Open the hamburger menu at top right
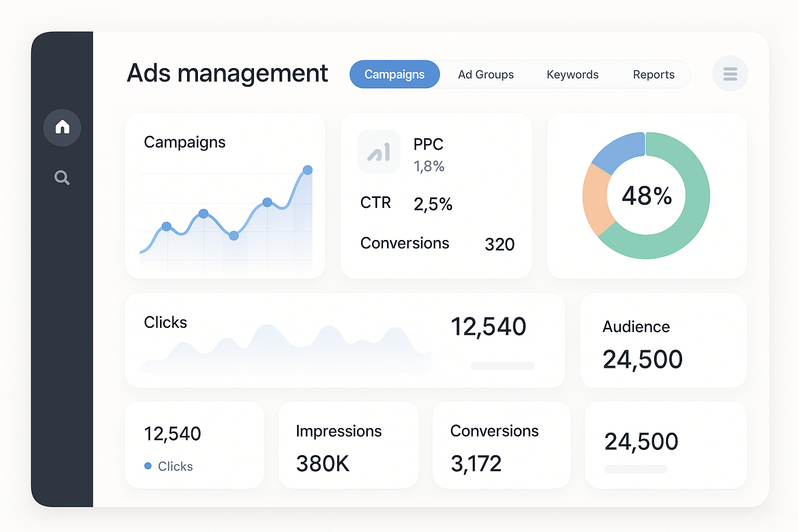This screenshot has height=532, width=798. [730, 74]
